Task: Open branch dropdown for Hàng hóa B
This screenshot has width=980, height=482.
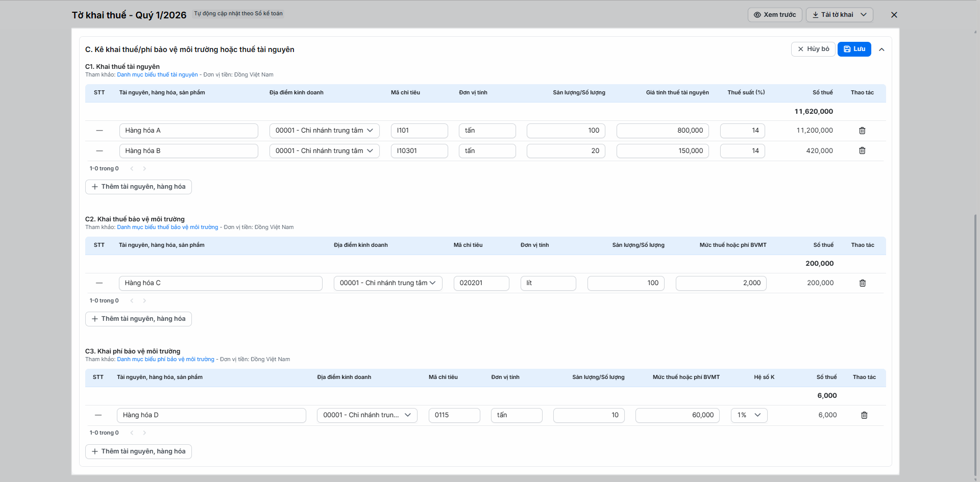Action: (324, 151)
